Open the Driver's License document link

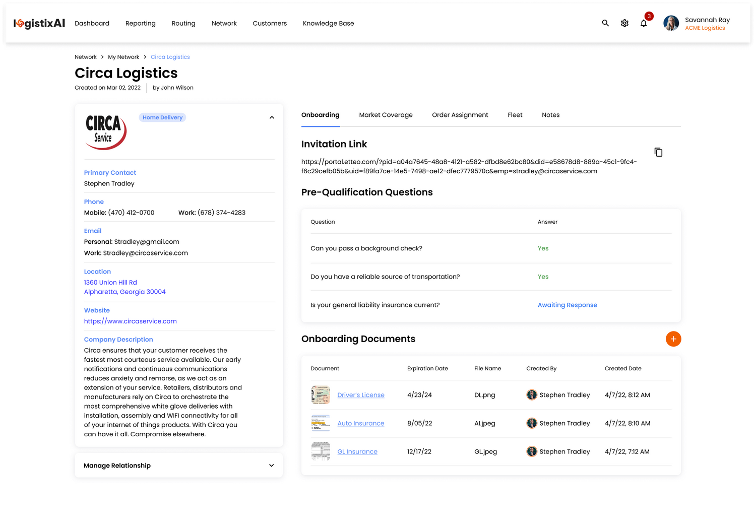tap(361, 395)
